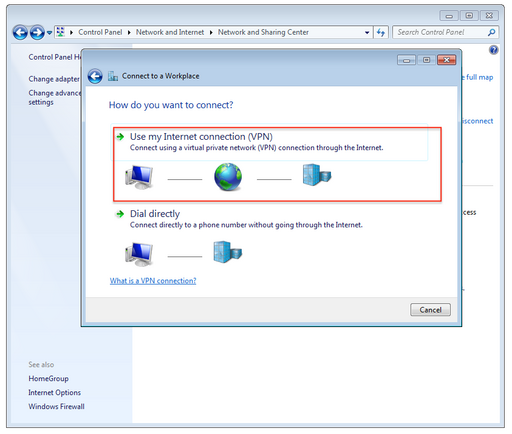Click the Explorer forward navigation arrow
The image size is (512, 434).
click(37, 33)
